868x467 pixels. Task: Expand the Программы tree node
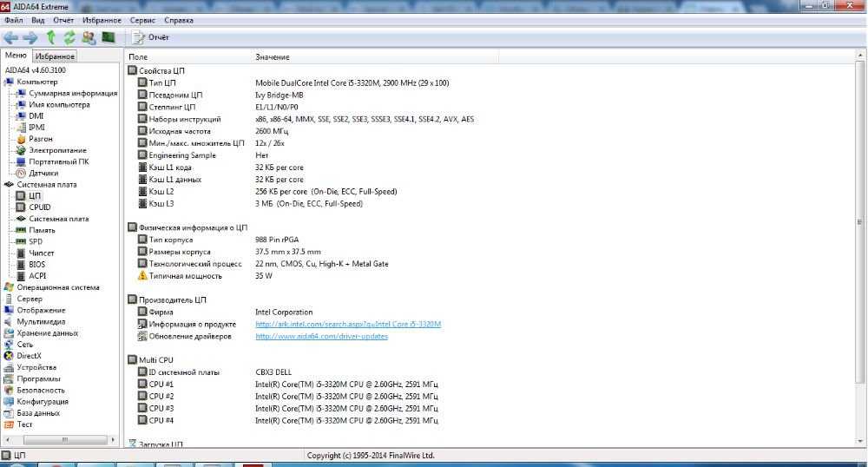point(38,378)
